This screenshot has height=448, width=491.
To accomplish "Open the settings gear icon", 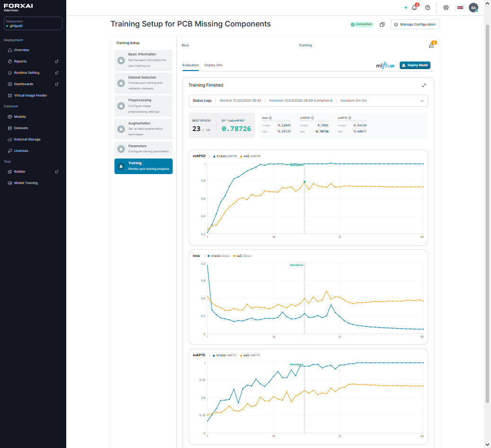I will [x=446, y=8].
